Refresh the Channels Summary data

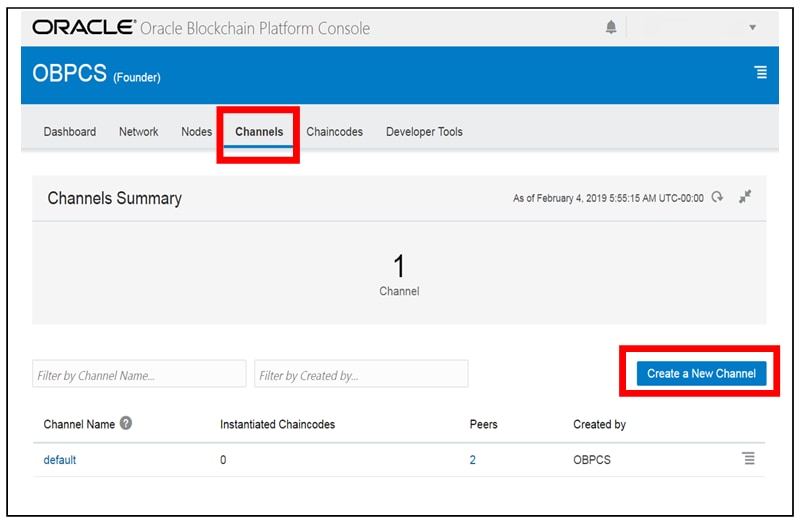(717, 197)
